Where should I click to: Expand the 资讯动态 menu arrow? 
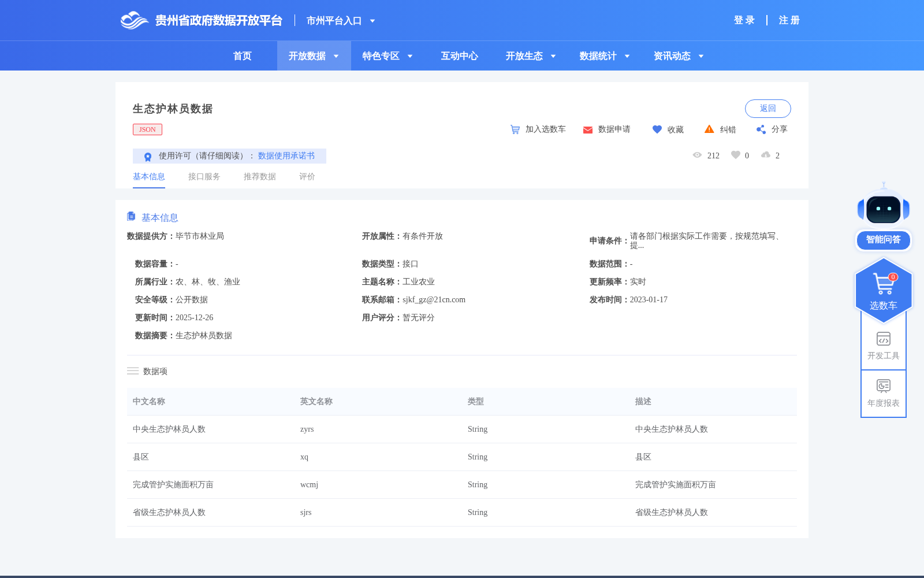701,57
